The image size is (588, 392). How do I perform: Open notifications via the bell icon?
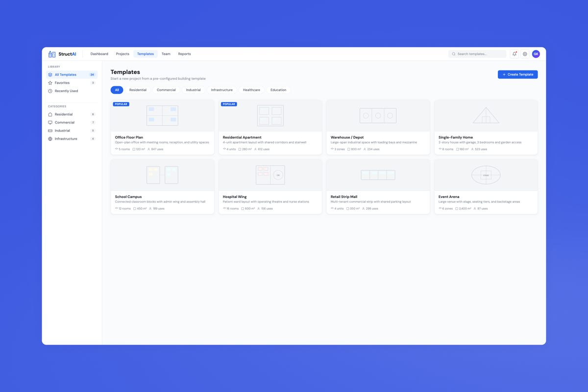tap(514, 54)
